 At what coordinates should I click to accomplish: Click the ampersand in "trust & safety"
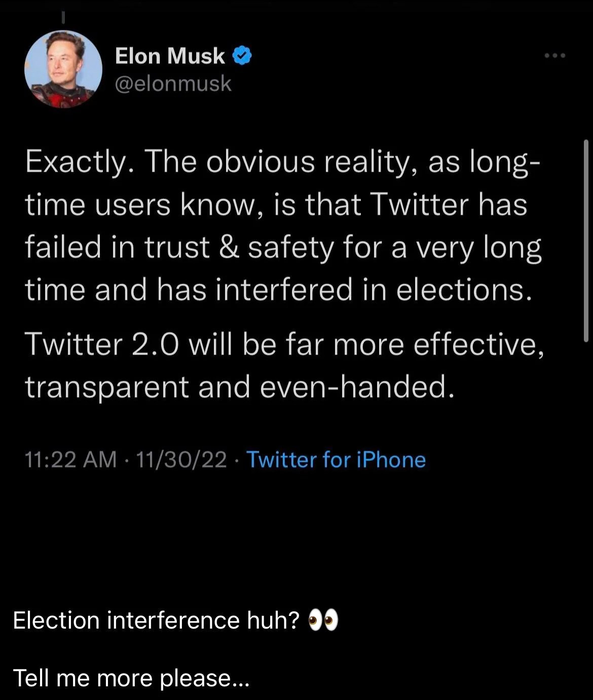(229, 248)
